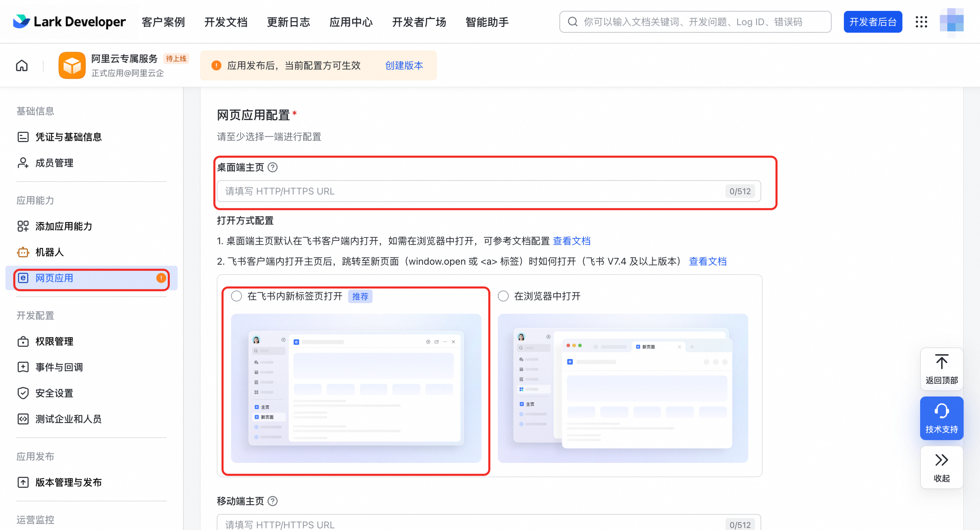Viewport: 980px width, 530px height.
Task: Go to 权限管理 in the sidebar
Action: tap(54, 341)
